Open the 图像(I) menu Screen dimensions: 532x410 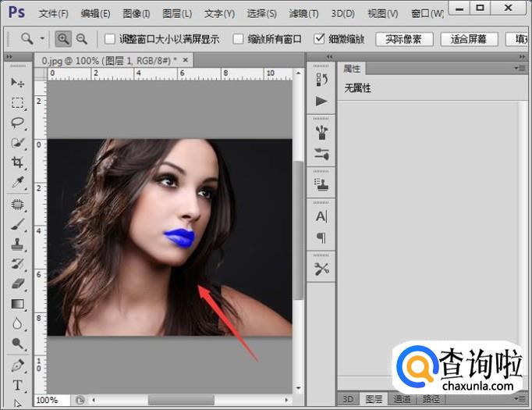click(137, 14)
